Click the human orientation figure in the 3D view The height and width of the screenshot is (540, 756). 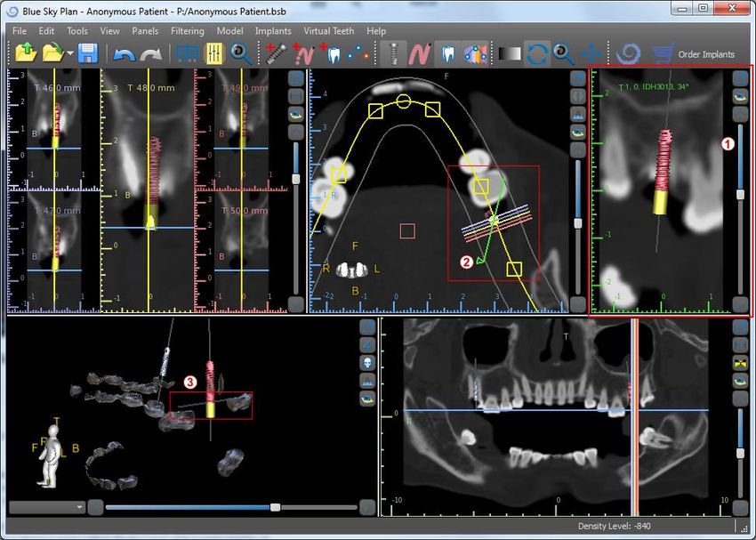pyautogui.click(x=49, y=455)
